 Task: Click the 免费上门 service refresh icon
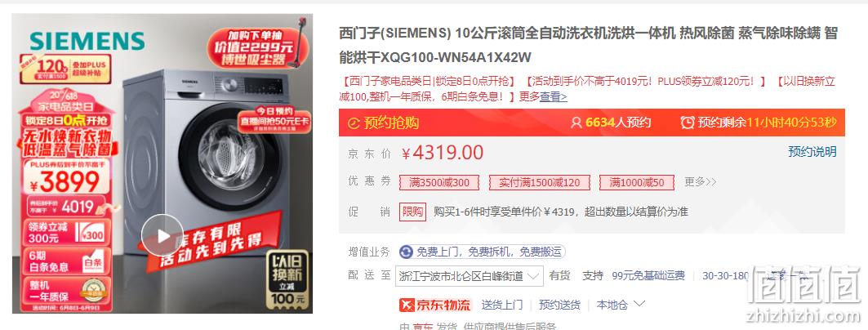pos(406,252)
